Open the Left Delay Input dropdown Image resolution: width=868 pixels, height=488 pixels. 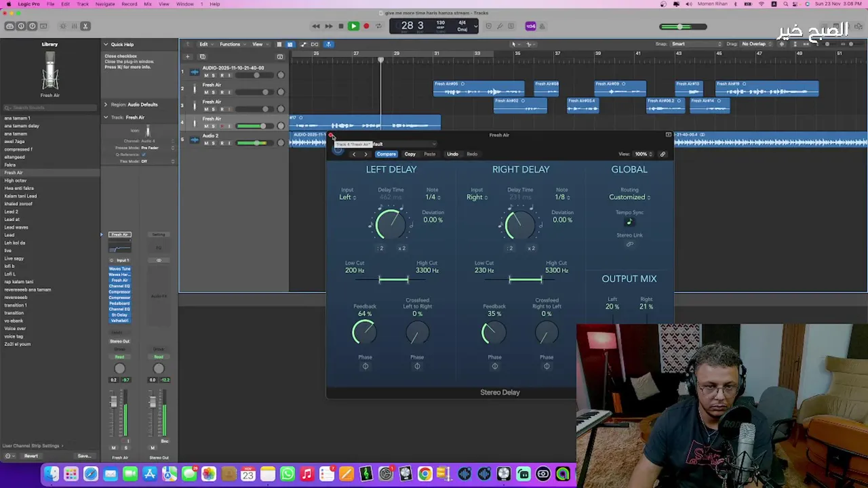pos(347,197)
